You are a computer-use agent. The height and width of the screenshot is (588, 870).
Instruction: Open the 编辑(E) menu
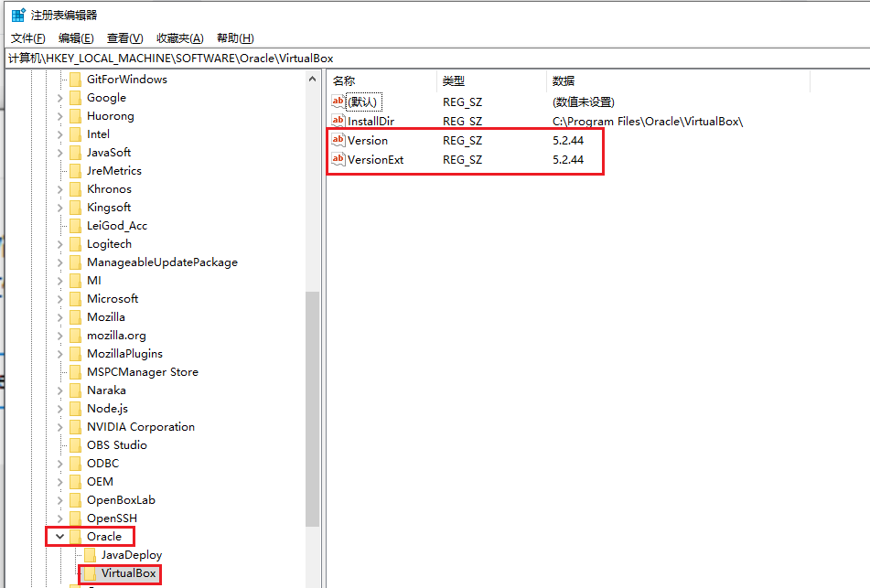point(76,38)
